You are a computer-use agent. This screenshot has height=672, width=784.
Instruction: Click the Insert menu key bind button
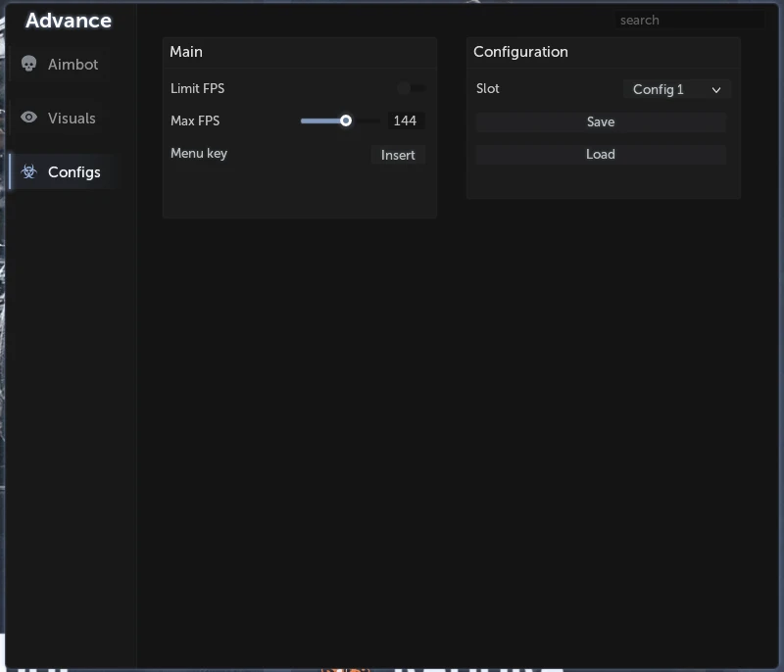click(398, 155)
